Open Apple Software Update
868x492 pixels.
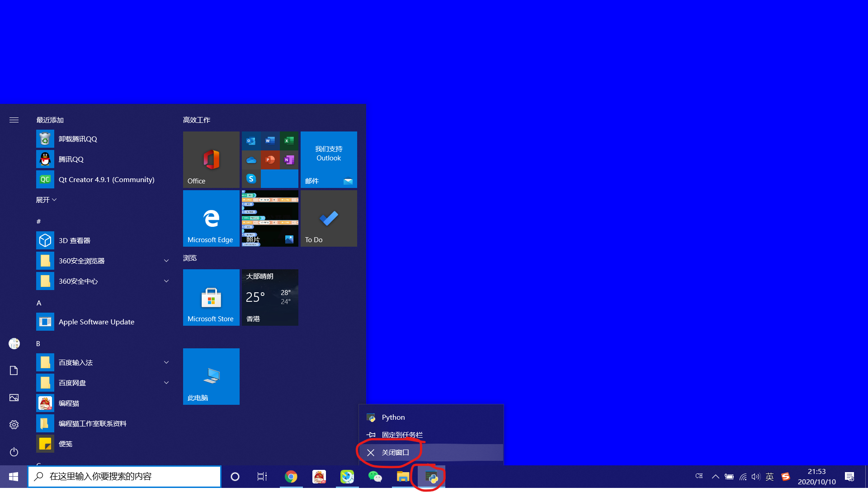104,322
